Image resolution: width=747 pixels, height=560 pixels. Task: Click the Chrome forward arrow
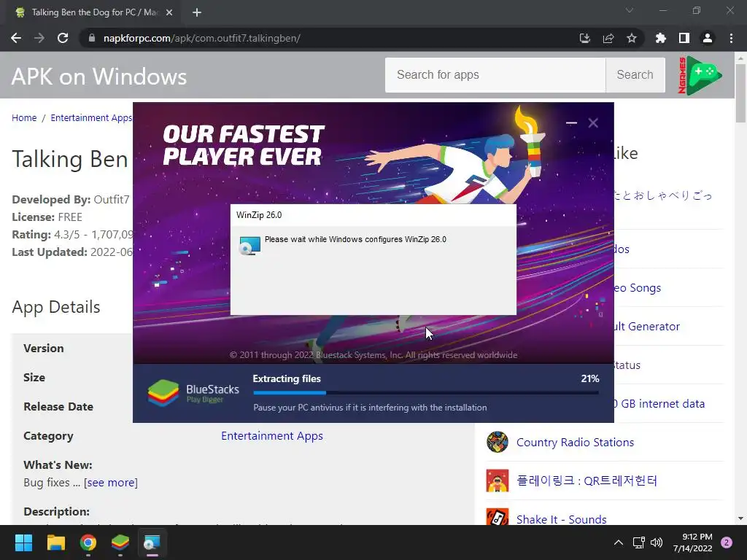(39, 38)
